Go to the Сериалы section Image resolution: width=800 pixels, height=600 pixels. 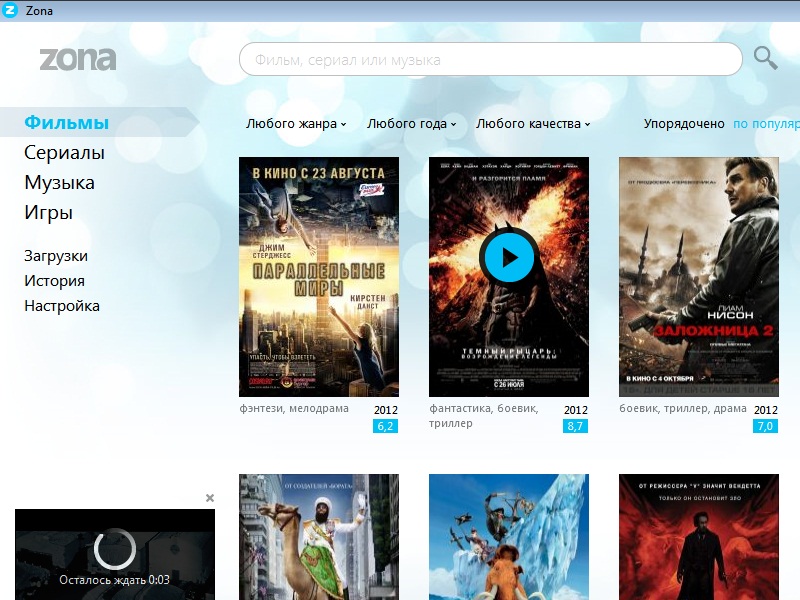(x=64, y=153)
